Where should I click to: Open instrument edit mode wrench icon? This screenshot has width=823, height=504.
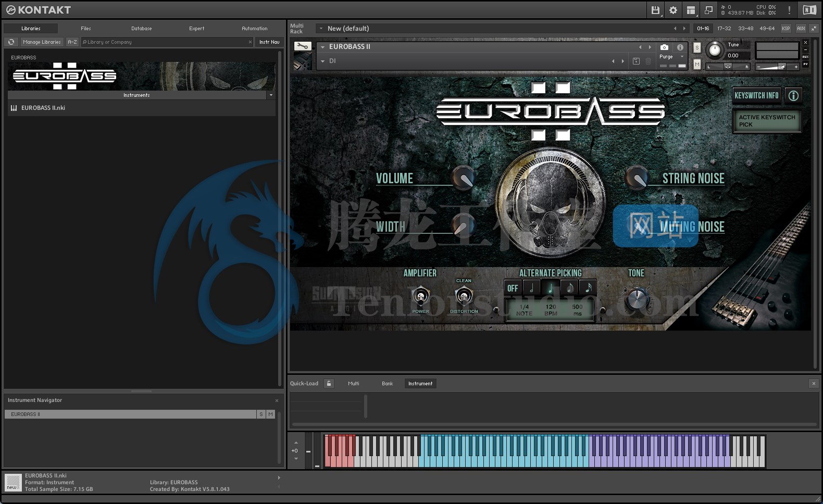pos(302,46)
